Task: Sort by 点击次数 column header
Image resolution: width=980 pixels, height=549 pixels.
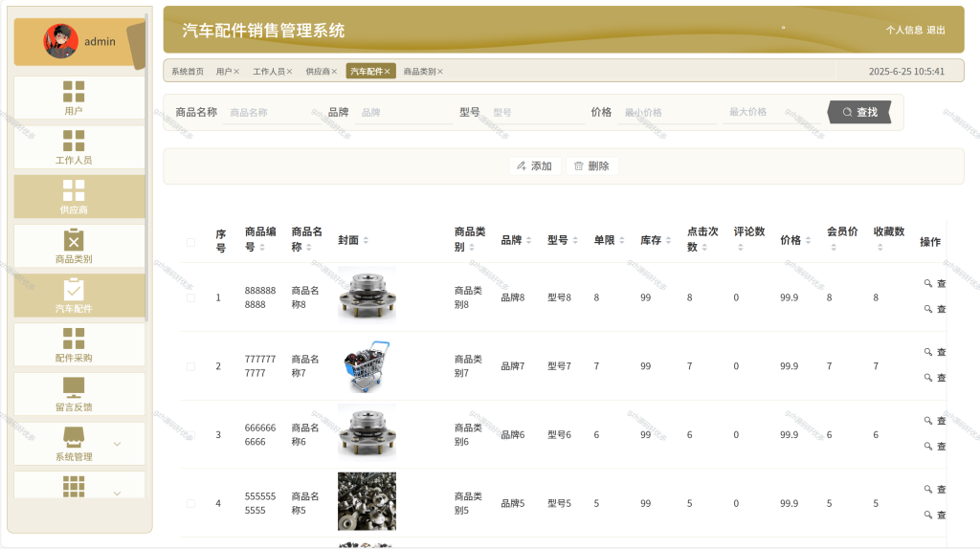Action: tap(702, 239)
